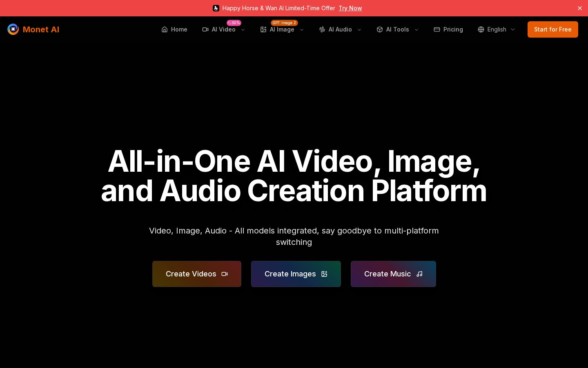Click the Monet AI brand name
Viewport: 588px width, 368px height.
pos(41,29)
